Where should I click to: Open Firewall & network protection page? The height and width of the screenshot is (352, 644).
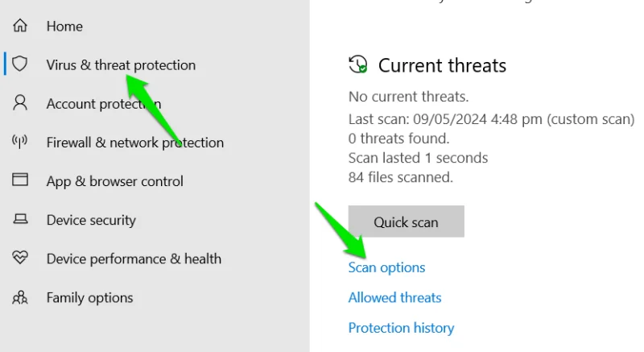pos(135,143)
